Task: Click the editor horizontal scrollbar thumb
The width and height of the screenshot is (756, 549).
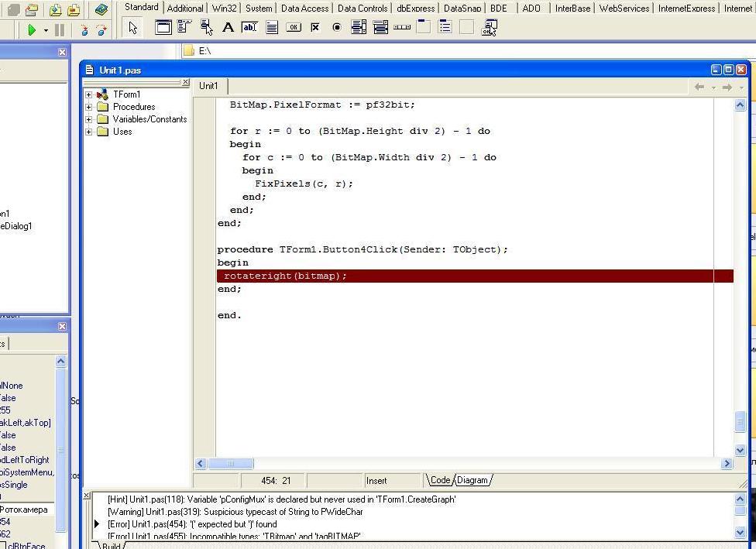Action: click(x=230, y=464)
